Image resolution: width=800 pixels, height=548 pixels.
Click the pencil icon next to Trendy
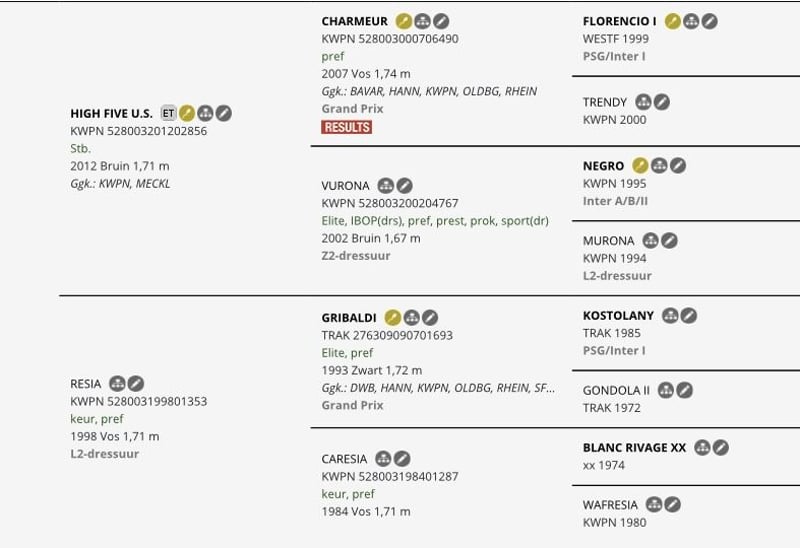pos(662,102)
